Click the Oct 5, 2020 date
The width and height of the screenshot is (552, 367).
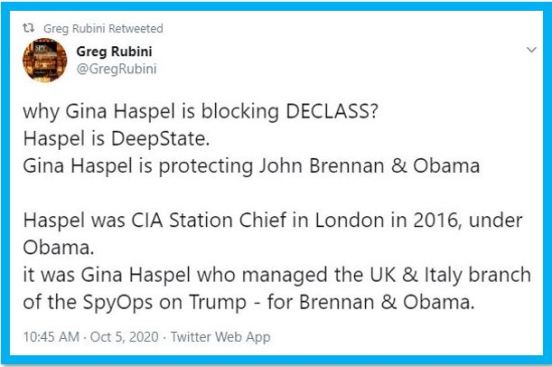tap(124, 337)
